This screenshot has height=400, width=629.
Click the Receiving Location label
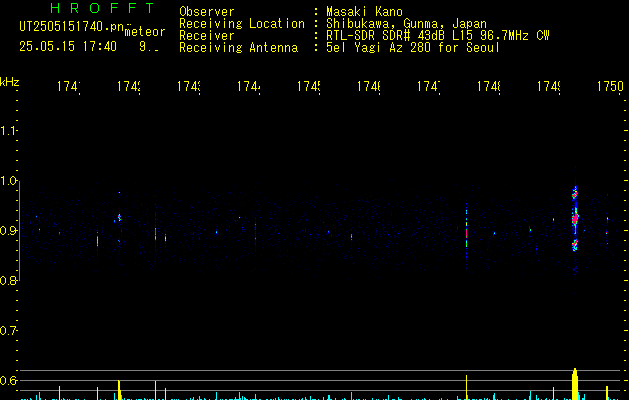coord(242,23)
